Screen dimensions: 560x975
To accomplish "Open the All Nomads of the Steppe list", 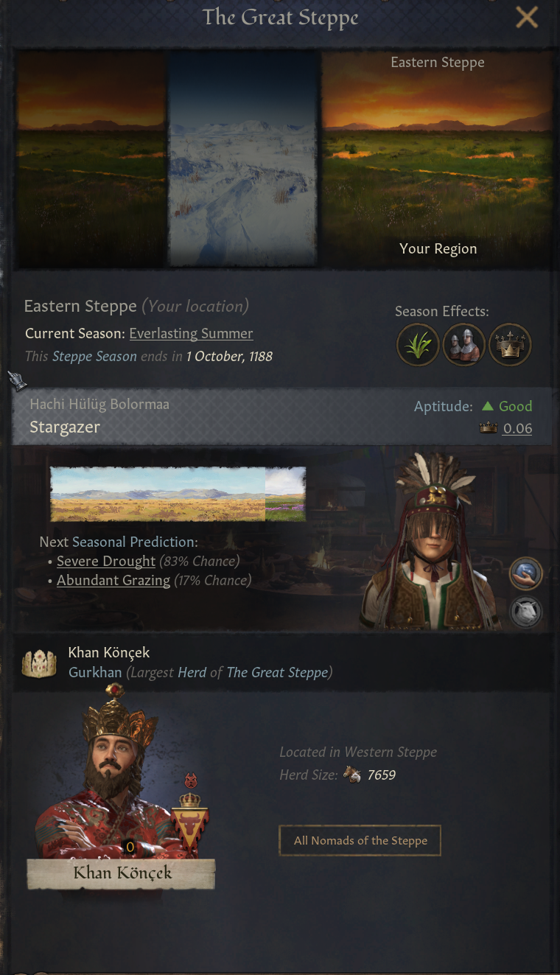I will pyautogui.click(x=360, y=840).
